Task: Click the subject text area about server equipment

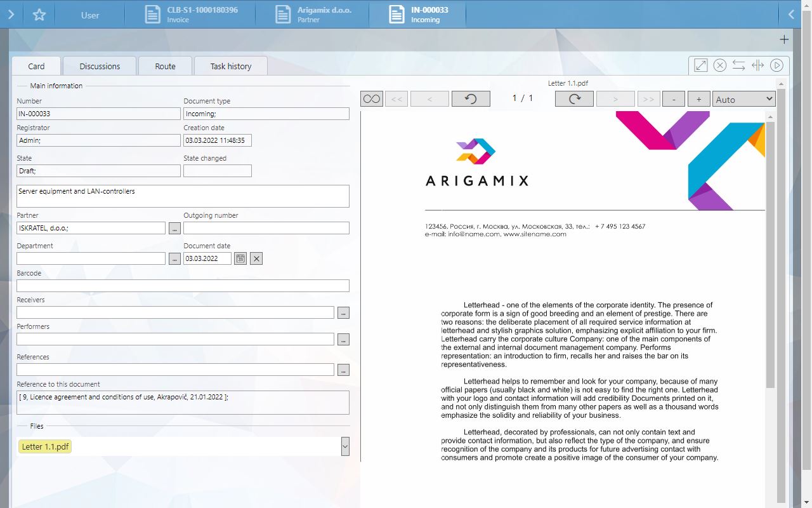Action: point(183,196)
